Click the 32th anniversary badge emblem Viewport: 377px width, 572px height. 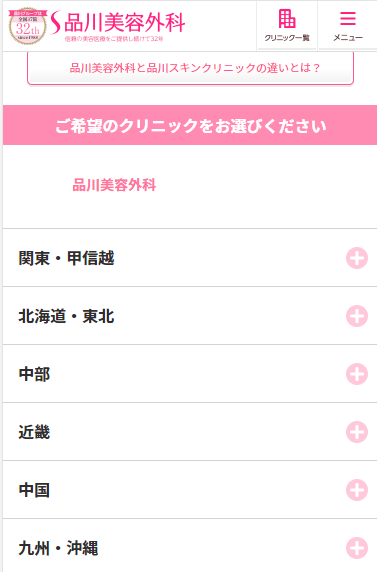pyautogui.click(x=28, y=26)
